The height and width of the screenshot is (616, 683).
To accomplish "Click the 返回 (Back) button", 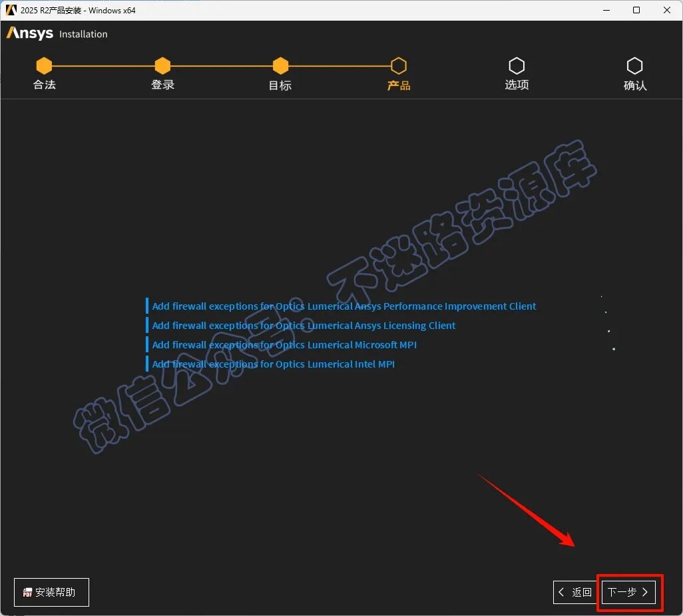I will 575,592.
